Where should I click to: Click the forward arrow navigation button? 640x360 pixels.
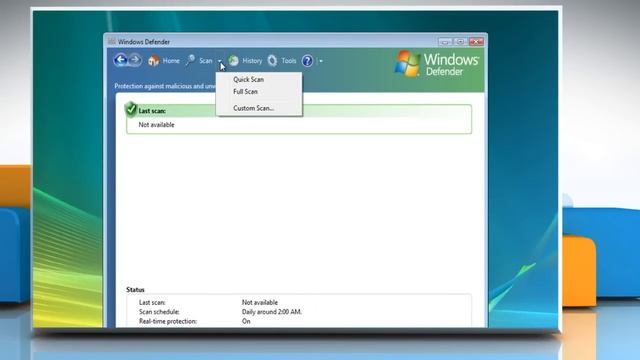(135, 60)
